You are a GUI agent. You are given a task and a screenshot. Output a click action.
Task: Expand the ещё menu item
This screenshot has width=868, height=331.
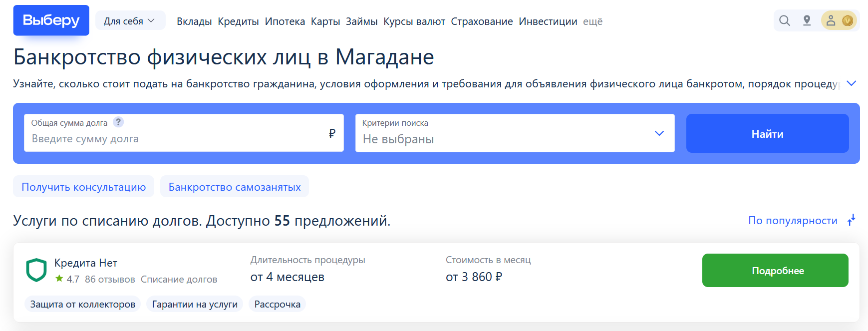click(x=592, y=21)
